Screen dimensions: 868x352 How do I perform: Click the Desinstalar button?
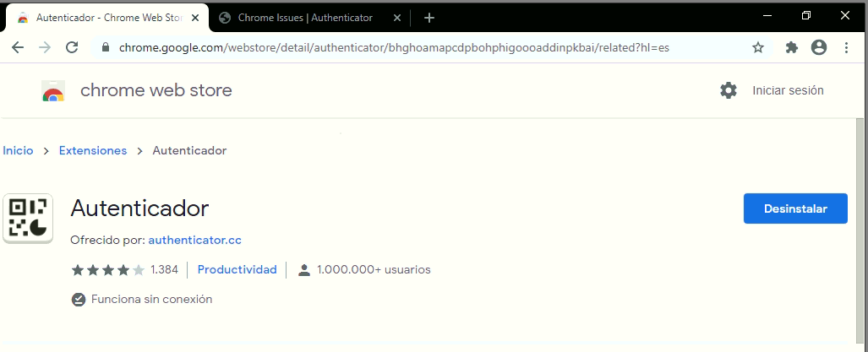pos(795,208)
